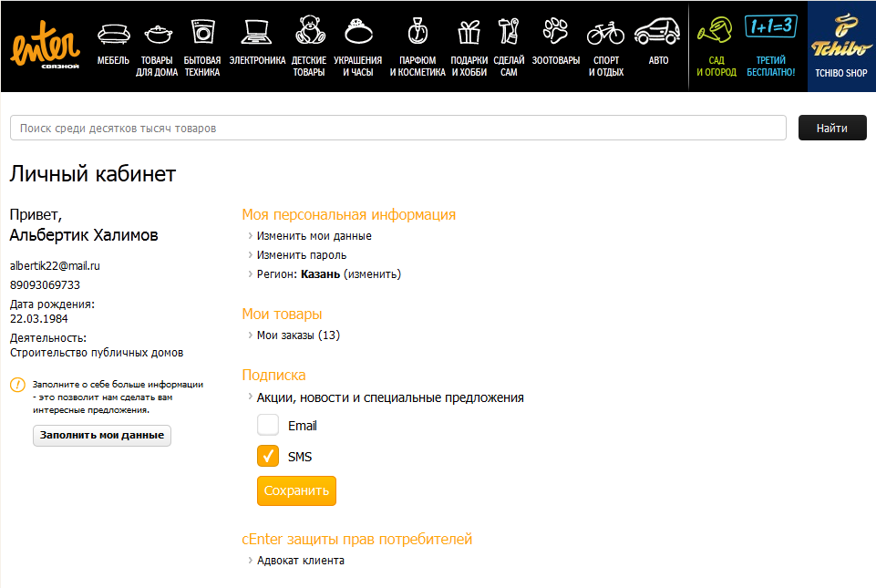876x588 pixels.
Task: Click the Мебель menu label
Action: coord(113,60)
